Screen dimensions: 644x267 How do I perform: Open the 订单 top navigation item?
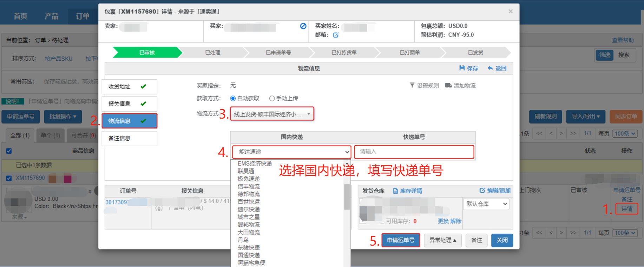83,16
